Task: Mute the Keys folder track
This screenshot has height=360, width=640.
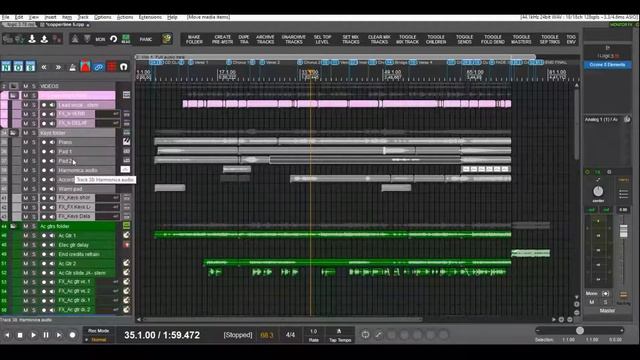Action: pyautogui.click(x=26, y=133)
